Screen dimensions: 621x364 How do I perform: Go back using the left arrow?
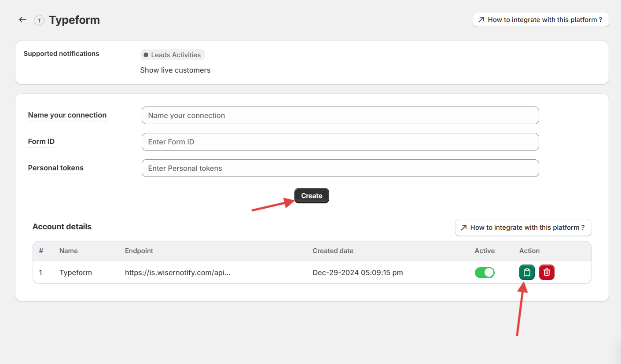[22, 20]
